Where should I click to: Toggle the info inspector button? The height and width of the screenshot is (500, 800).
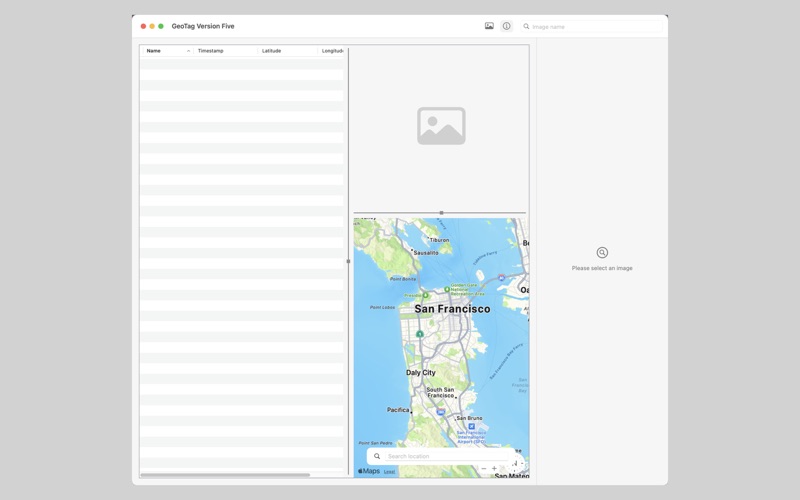pos(506,26)
